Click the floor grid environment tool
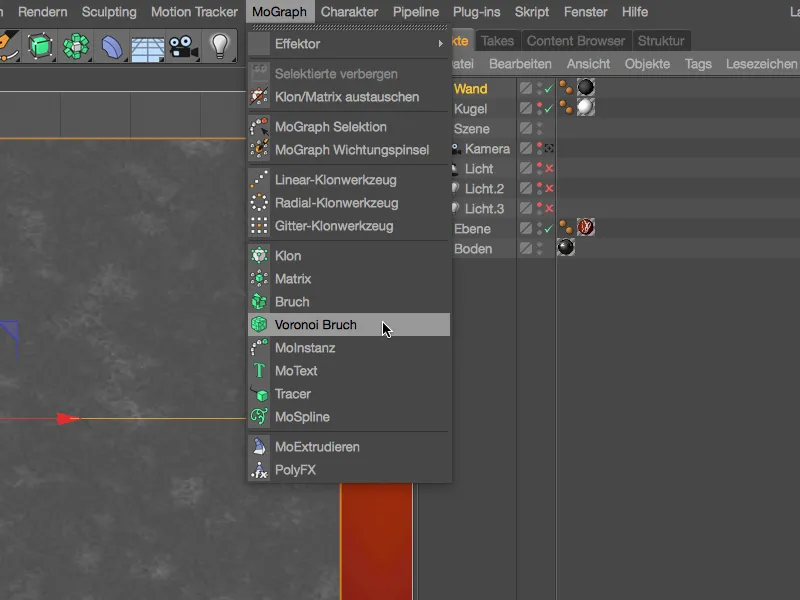 pyautogui.click(x=147, y=49)
